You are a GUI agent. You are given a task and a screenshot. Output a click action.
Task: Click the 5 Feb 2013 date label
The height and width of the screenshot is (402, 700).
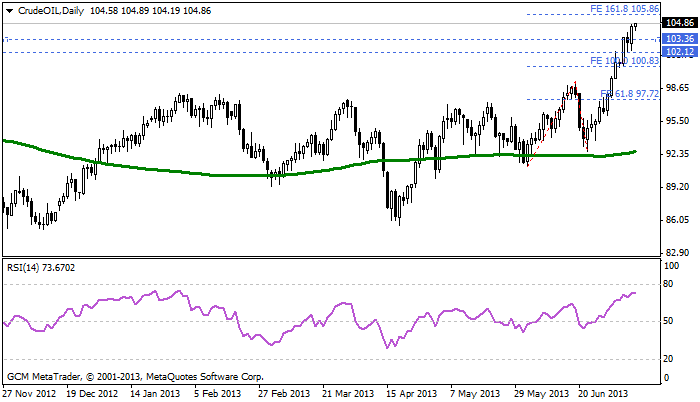[218, 394]
